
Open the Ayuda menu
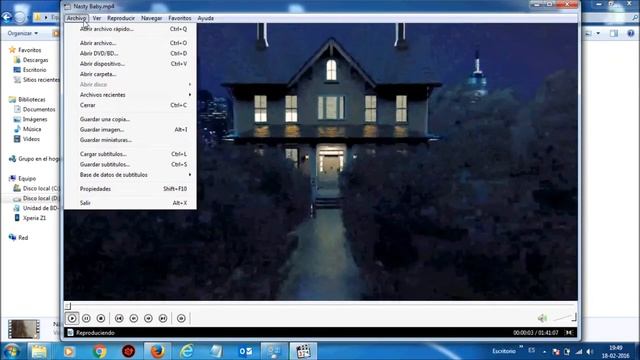click(206, 18)
